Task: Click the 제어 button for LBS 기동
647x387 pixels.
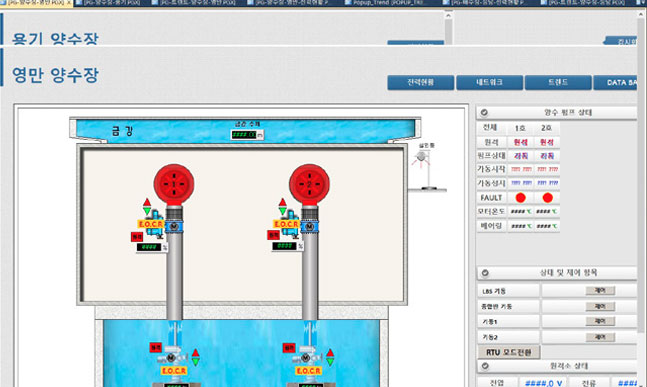Action: [x=600, y=291]
